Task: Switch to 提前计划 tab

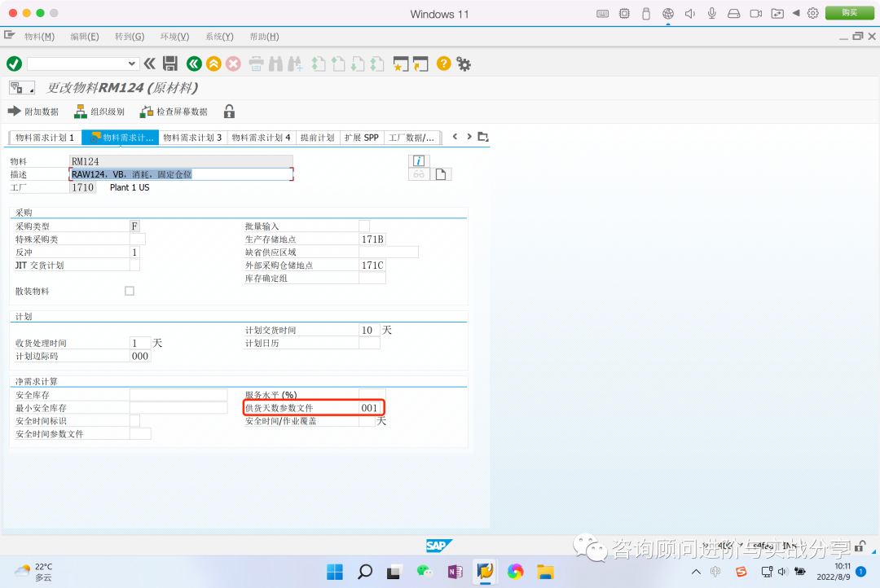Action: [317, 138]
